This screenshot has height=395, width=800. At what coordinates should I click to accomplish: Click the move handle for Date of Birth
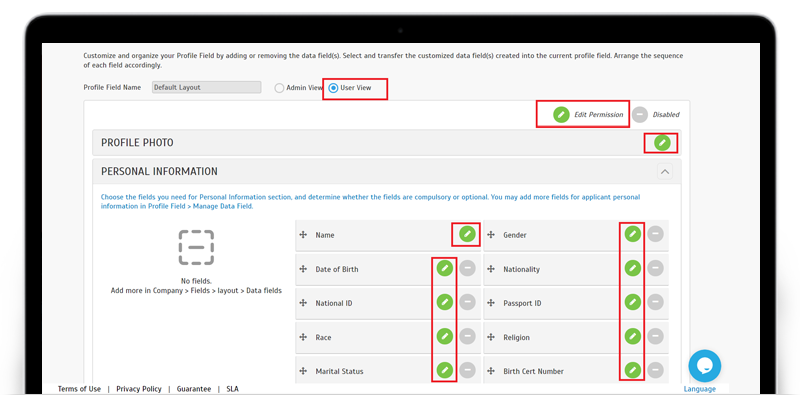pos(303,269)
